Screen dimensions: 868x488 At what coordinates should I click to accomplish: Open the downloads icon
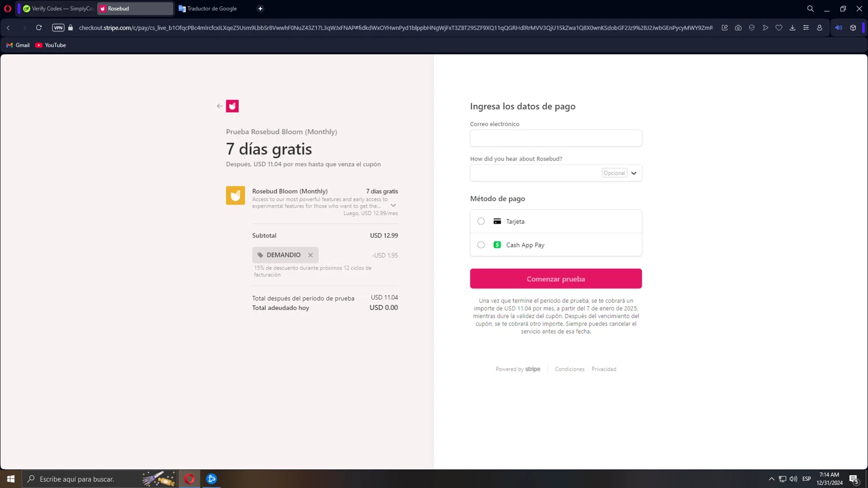pos(792,28)
